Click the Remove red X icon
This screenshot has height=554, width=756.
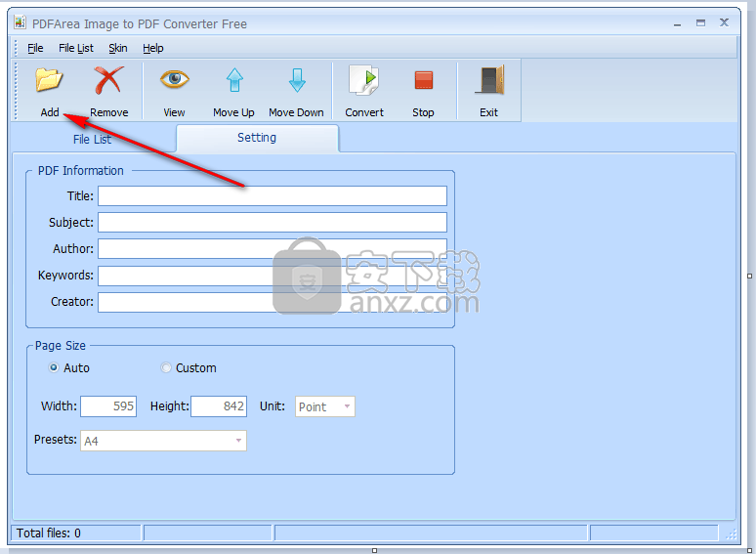coord(108,80)
